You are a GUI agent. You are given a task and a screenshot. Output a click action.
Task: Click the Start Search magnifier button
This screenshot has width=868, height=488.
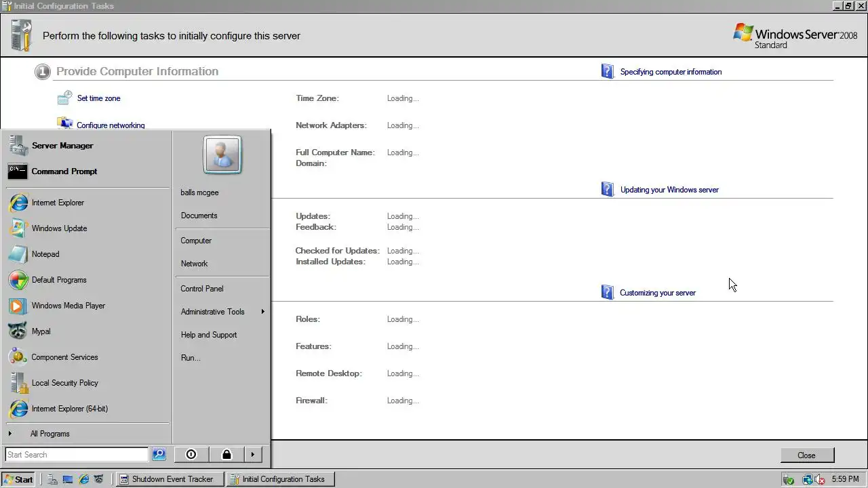point(159,455)
